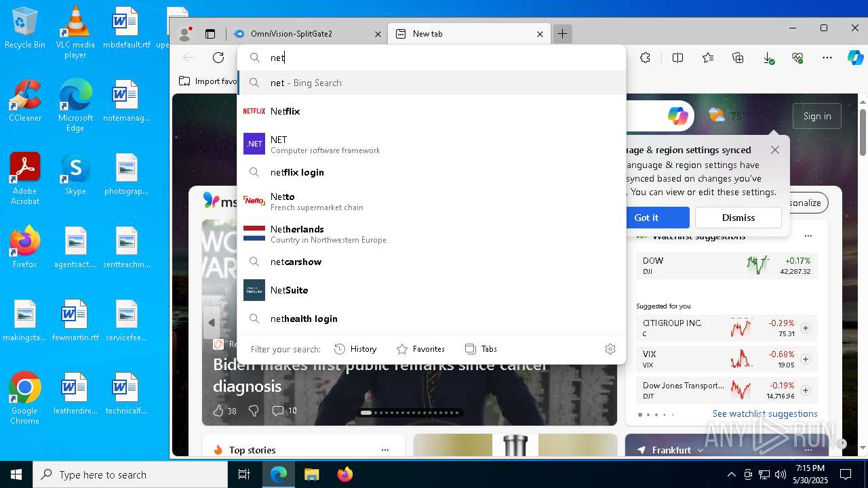Close the region settings synced notification

pyautogui.click(x=775, y=150)
